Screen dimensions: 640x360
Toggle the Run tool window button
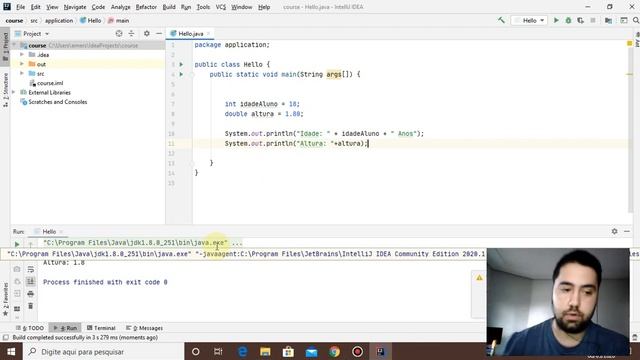click(65, 328)
